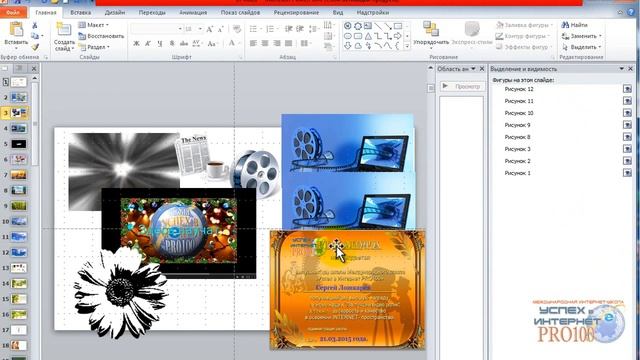640x360 pixels.
Task: Click the numbered list icon
Action: pyautogui.click(x=270, y=29)
